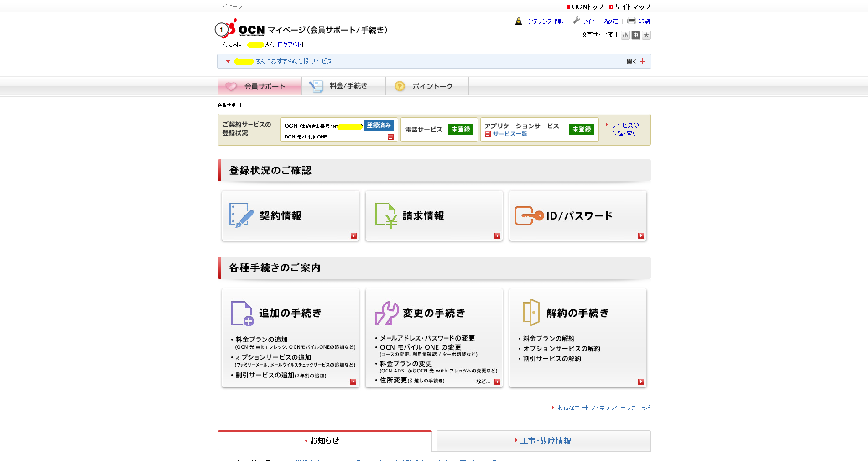Select メールアドレス・パスワードの変更 item
This screenshot has width=868, height=461.
[x=427, y=338]
